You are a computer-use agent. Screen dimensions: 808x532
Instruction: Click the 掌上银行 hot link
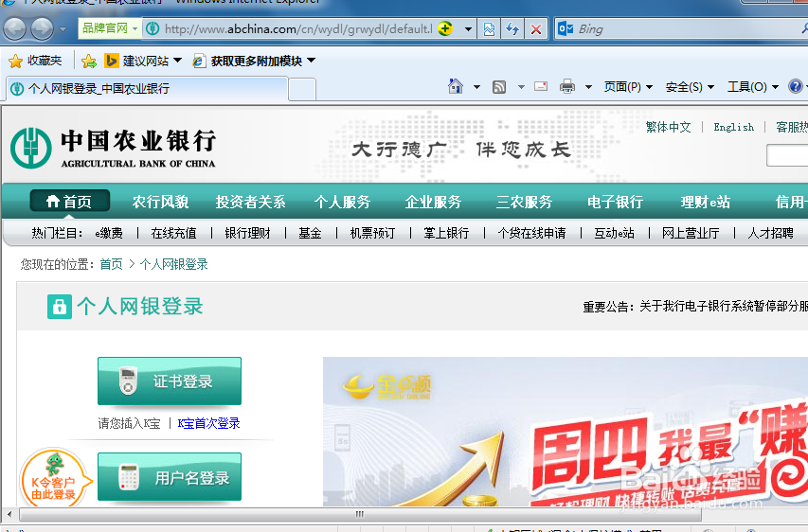446,233
